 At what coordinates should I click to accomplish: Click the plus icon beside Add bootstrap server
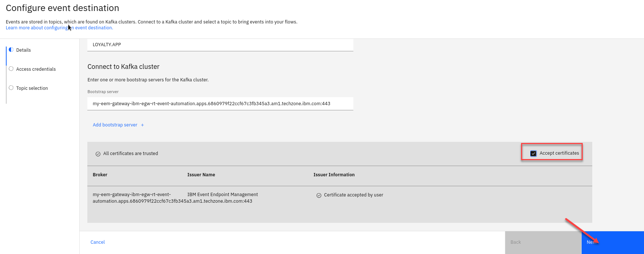[142, 125]
